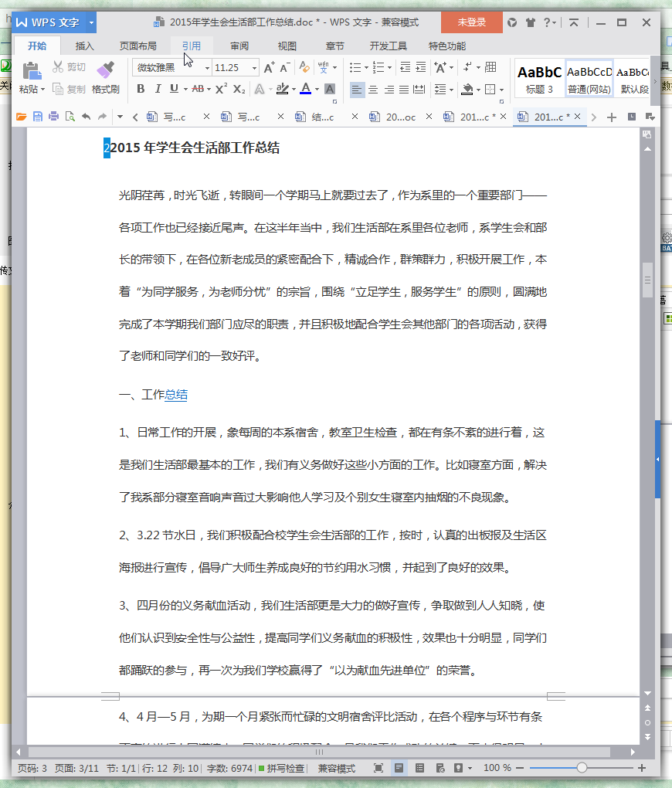Select justify text alignment
Viewport: 672px width, 788px height.
404,90
